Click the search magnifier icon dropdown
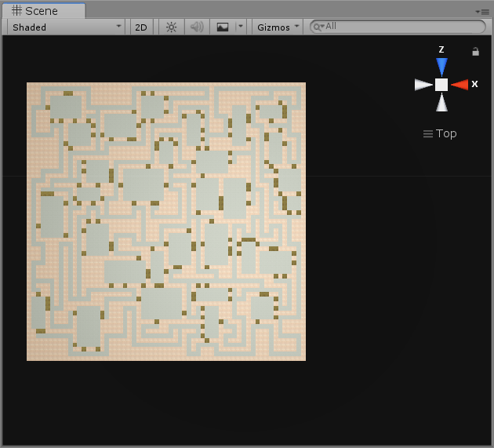The width and height of the screenshot is (494, 448). tap(318, 27)
